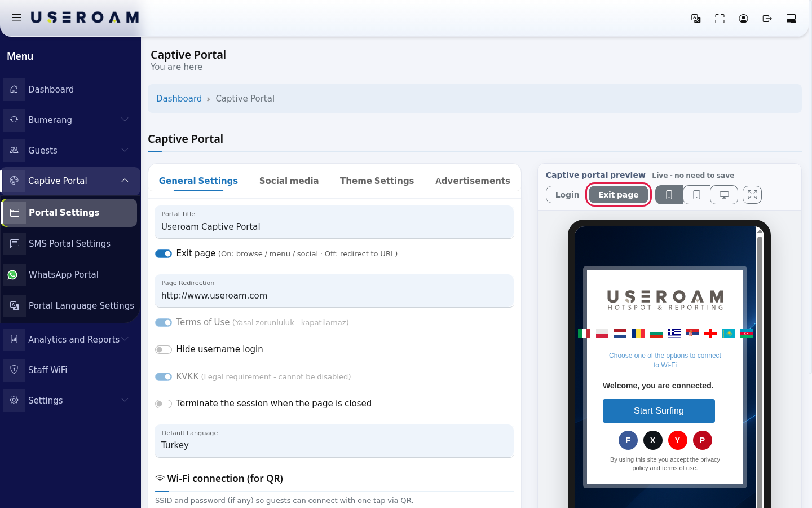Click the Login preview button
The width and height of the screenshot is (812, 508).
[567, 195]
